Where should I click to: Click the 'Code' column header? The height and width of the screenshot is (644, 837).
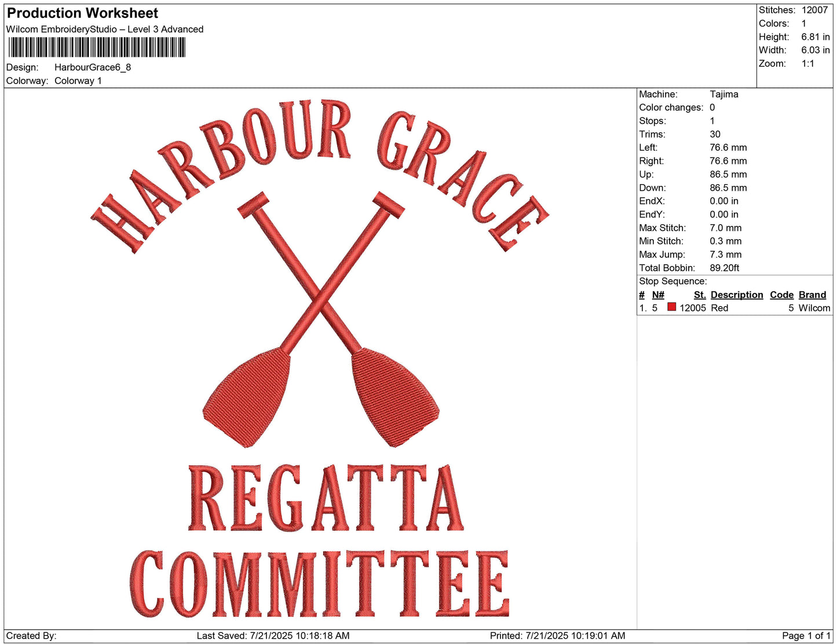pyautogui.click(x=782, y=295)
